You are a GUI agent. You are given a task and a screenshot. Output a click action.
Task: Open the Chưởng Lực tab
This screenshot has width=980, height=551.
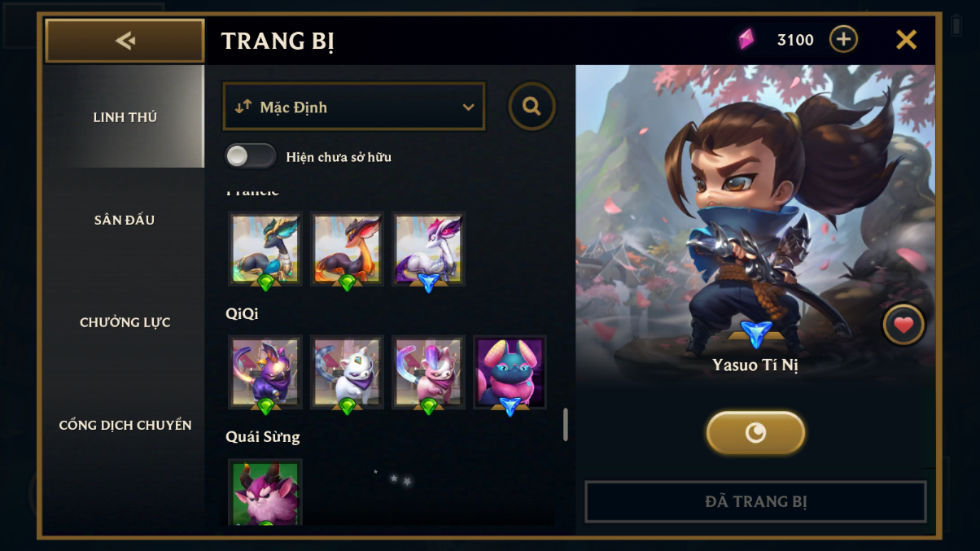pyautogui.click(x=125, y=322)
